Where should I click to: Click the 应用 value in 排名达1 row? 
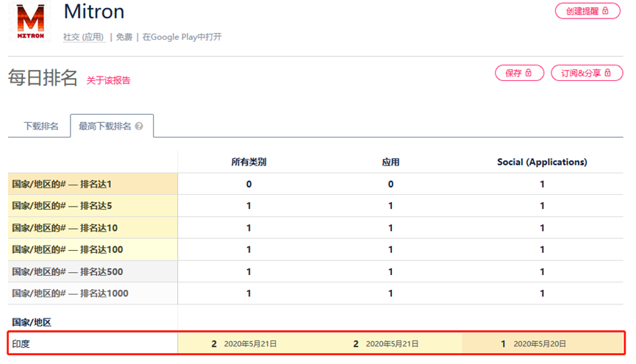(390, 185)
